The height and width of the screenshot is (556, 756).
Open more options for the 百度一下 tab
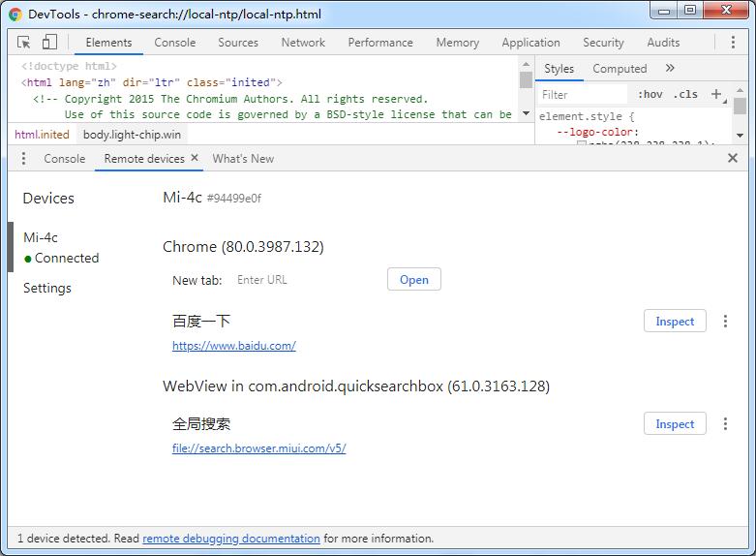coord(725,322)
